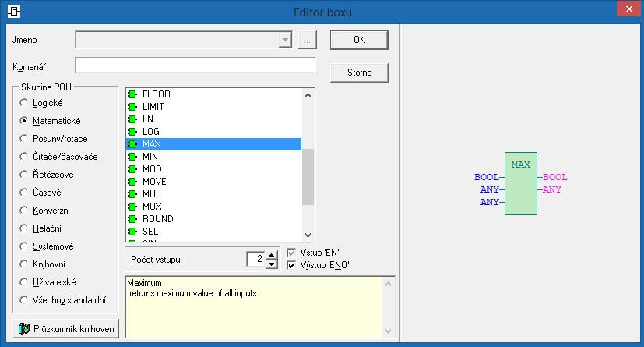Choose the Posuny/rotace group

pos(24,139)
